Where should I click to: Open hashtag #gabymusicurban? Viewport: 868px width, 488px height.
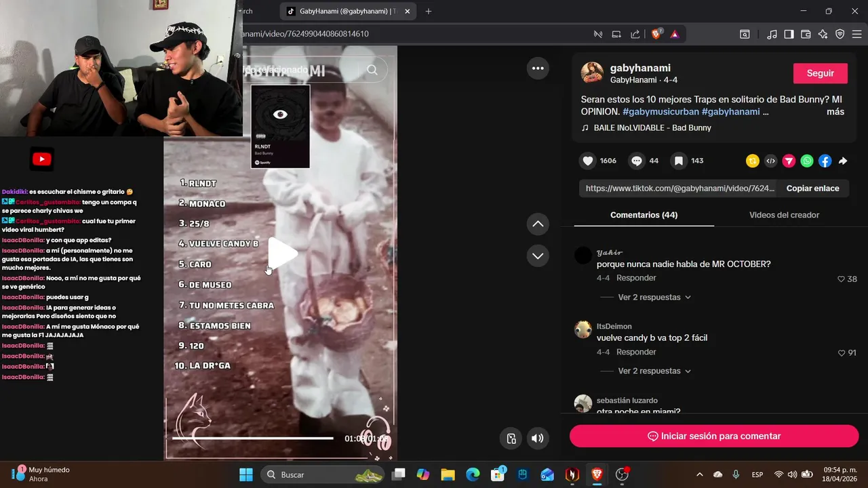coord(660,112)
